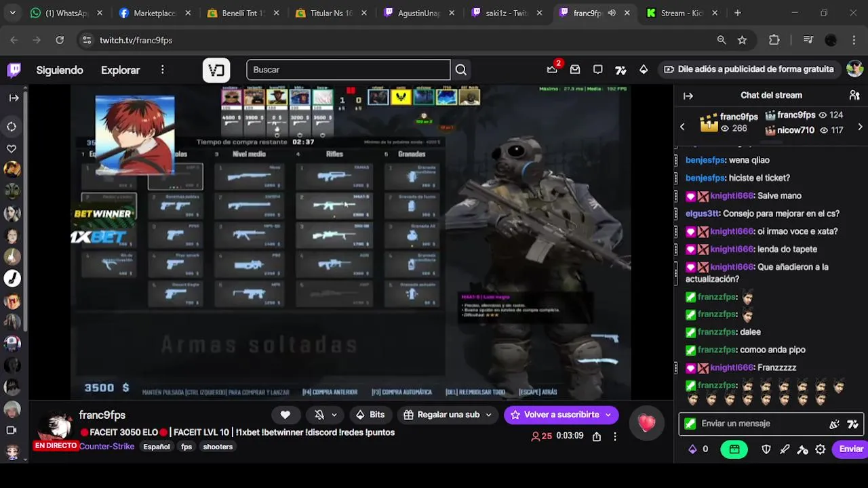868x488 pixels.
Task: Switch to the Stream - Kick tab
Action: tap(682, 13)
